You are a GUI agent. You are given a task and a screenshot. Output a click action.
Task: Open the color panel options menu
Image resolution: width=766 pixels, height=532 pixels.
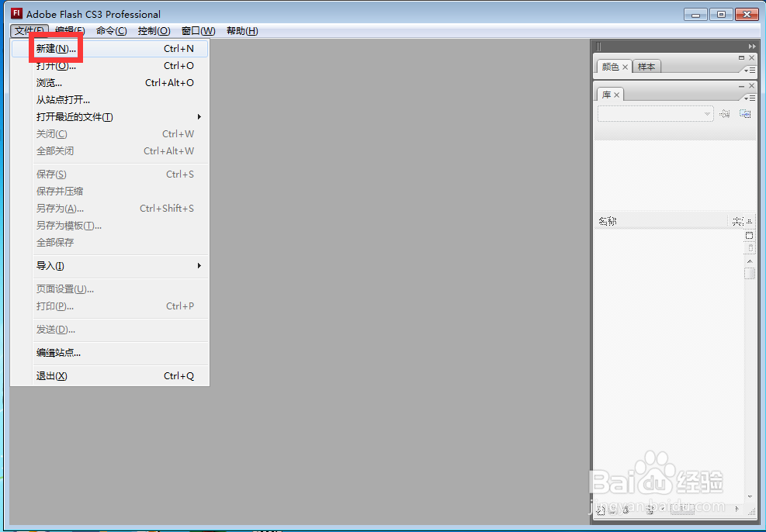point(750,71)
